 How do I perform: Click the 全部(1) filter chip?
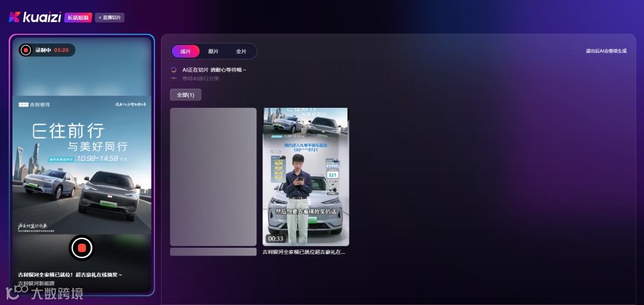(185, 95)
